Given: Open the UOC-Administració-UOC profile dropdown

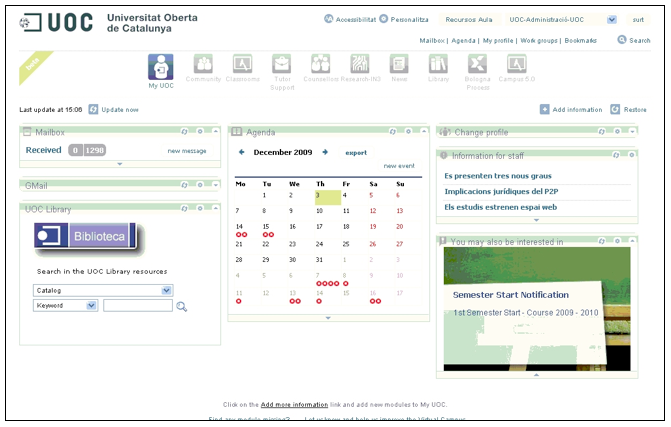Looking at the screenshot, I should 612,20.
